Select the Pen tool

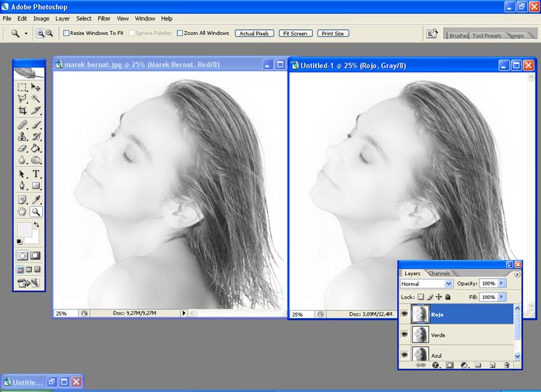point(23,186)
